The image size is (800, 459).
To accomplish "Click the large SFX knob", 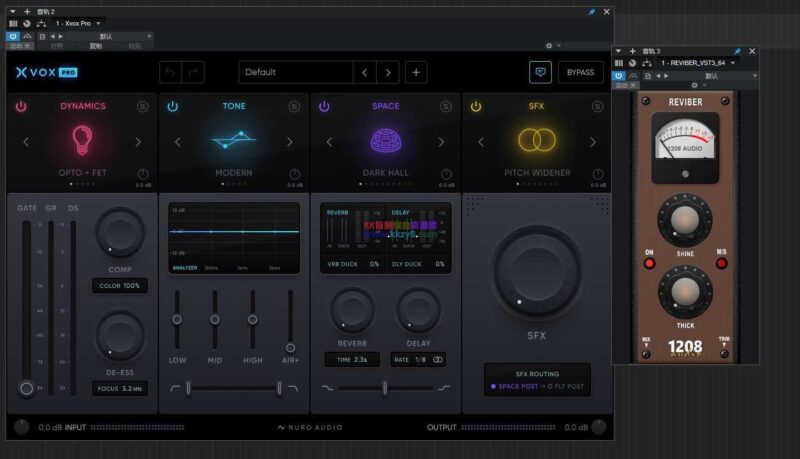I will click(x=536, y=273).
